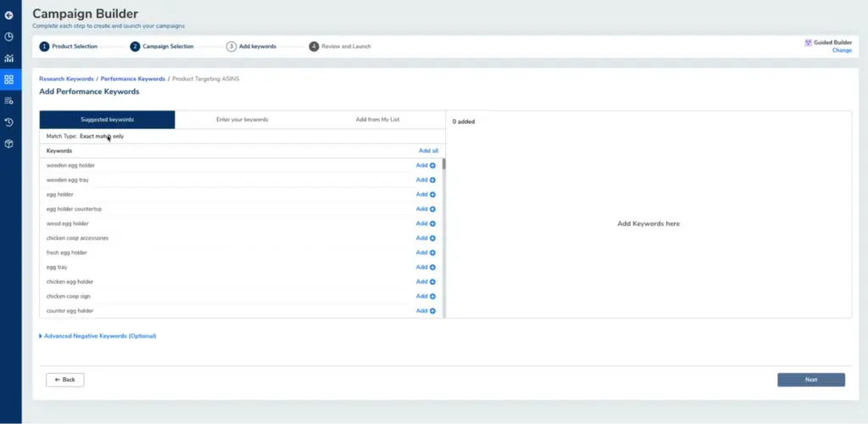868x424 pixels.
Task: Click the keyword list scrollbar
Action: tap(443, 165)
